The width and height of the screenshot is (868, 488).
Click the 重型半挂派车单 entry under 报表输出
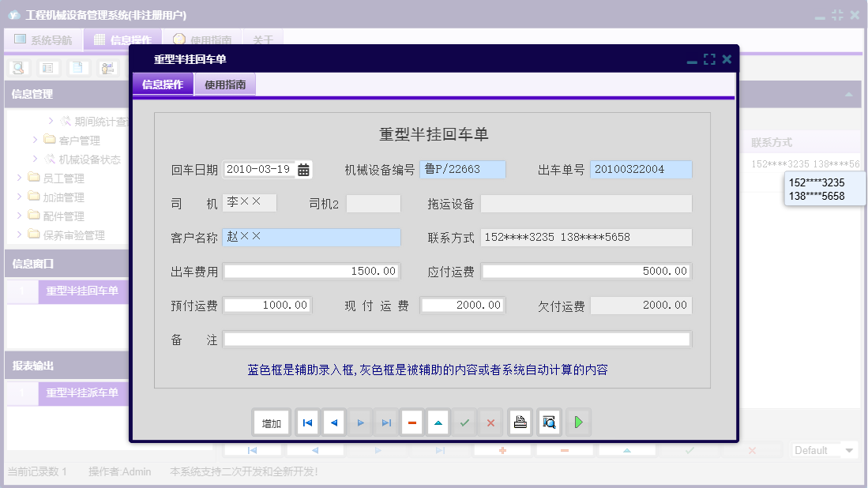coord(83,394)
